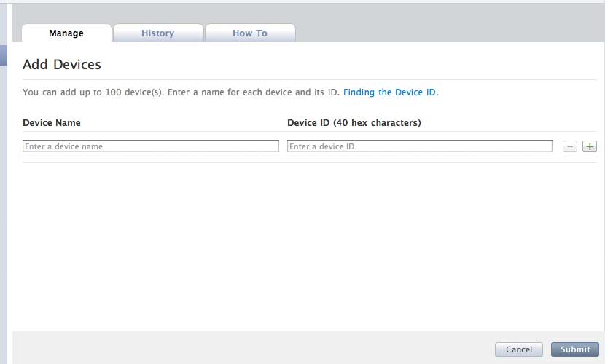Image resolution: width=605 pixels, height=364 pixels.
Task: Open the How To tab
Action: tap(250, 33)
